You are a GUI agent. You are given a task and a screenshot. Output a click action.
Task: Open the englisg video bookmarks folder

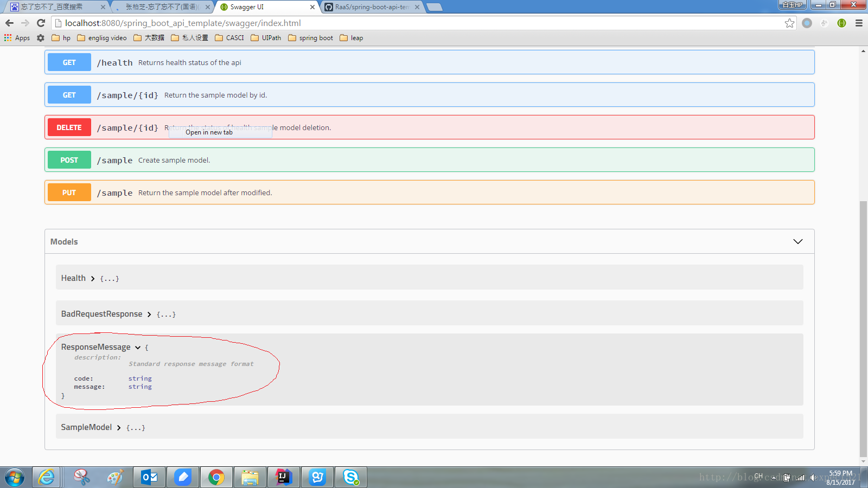point(102,37)
